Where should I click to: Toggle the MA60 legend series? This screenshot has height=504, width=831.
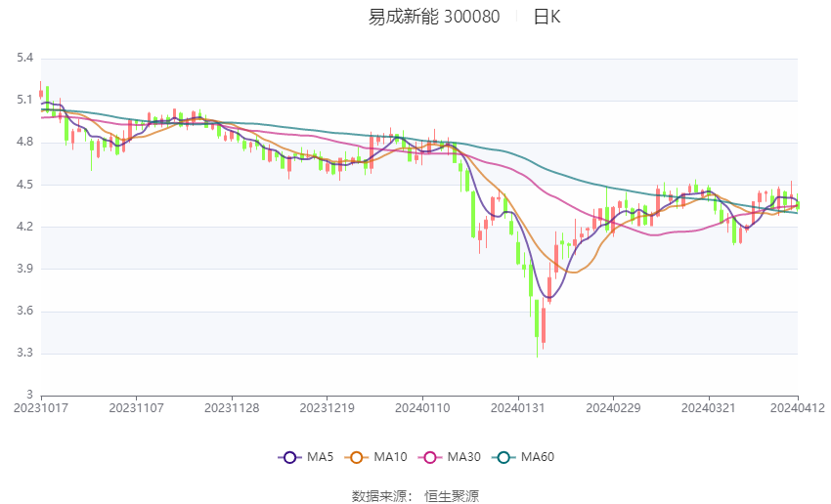523,457
